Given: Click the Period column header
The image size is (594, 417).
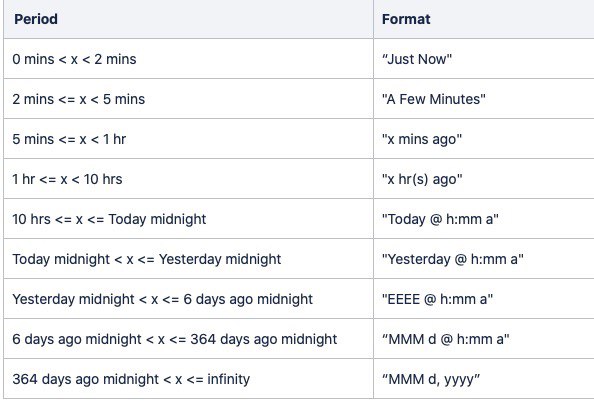Looking at the screenshot, I should coord(188,19).
